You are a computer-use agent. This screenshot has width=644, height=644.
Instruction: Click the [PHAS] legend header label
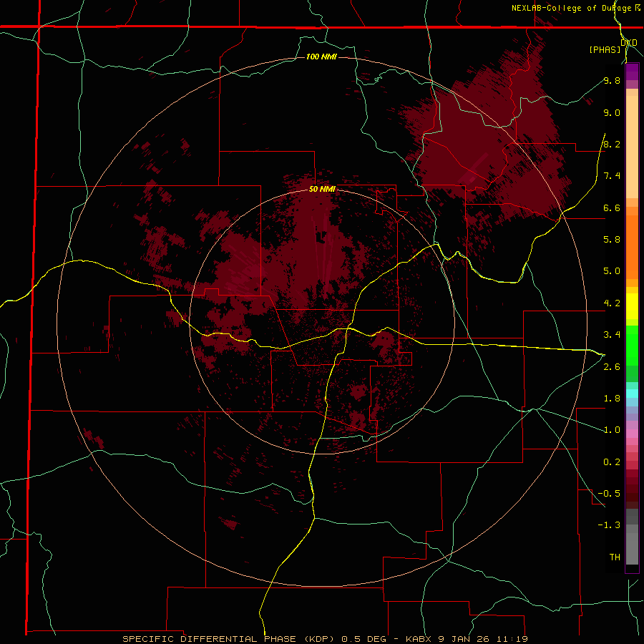605,49
